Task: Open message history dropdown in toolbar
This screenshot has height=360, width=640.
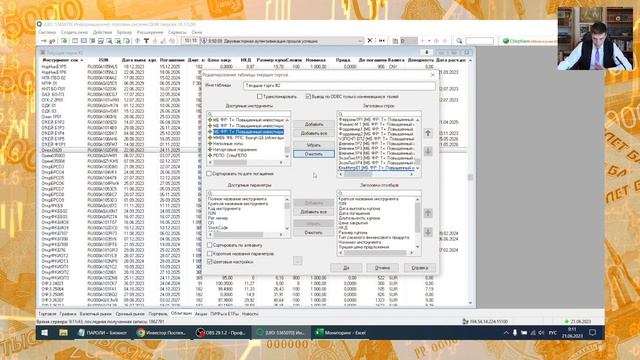Action: click(x=360, y=41)
